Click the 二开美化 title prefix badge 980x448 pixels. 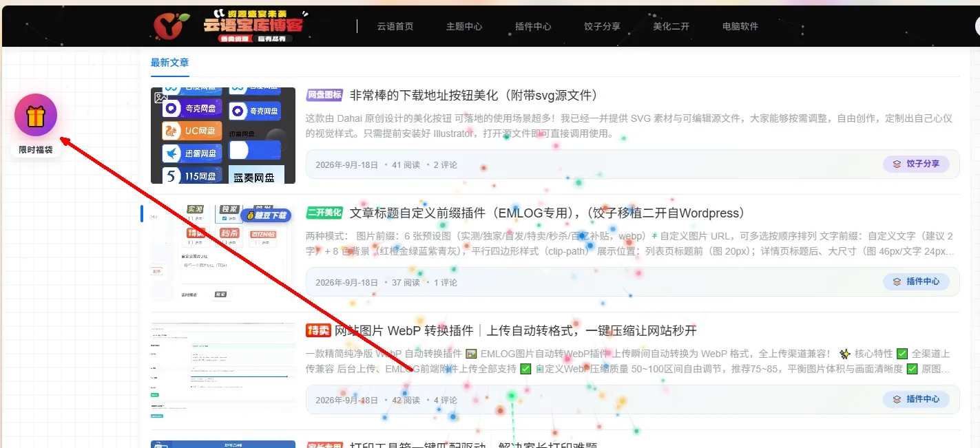pyautogui.click(x=324, y=213)
